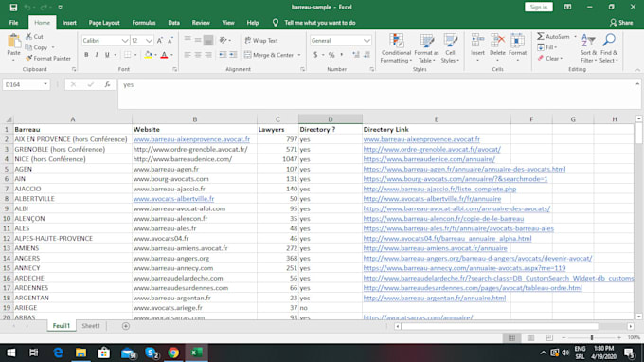Switch to Page Layout tab

click(x=104, y=23)
